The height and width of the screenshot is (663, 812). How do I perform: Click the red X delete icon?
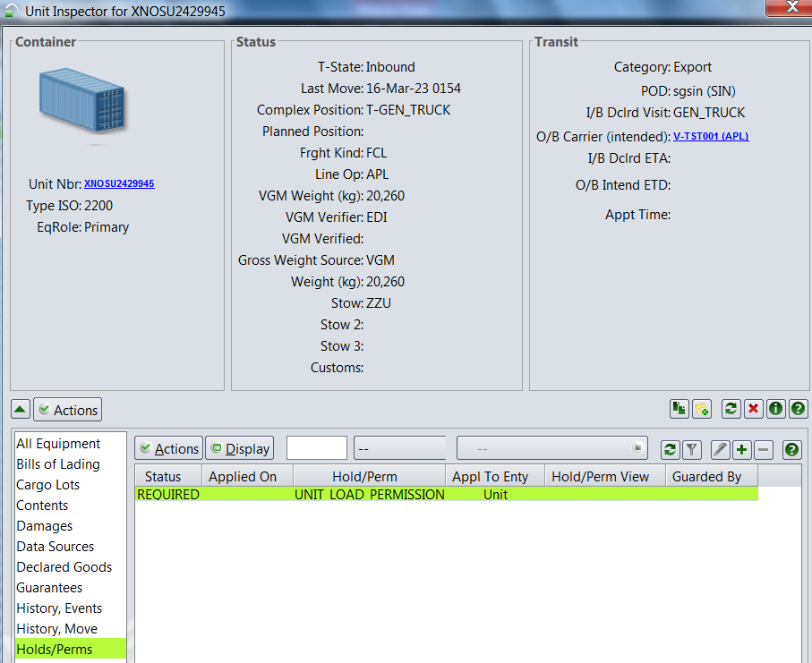tap(753, 409)
